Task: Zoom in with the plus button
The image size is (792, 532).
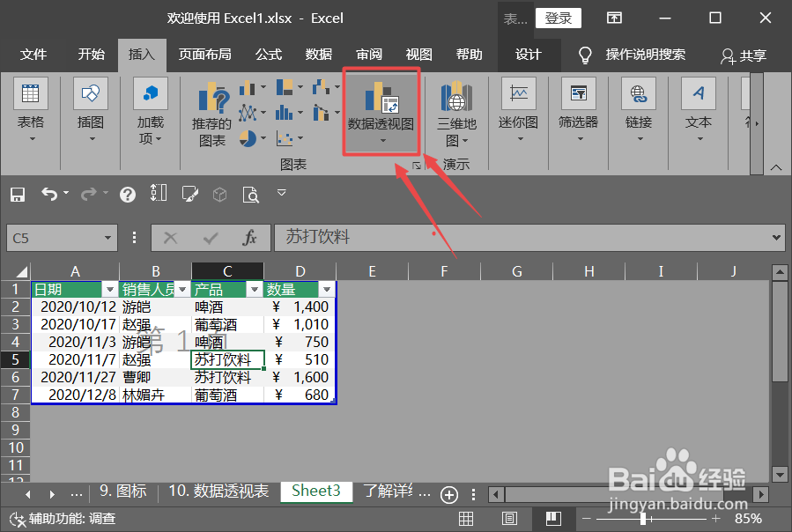Action: coord(715,519)
